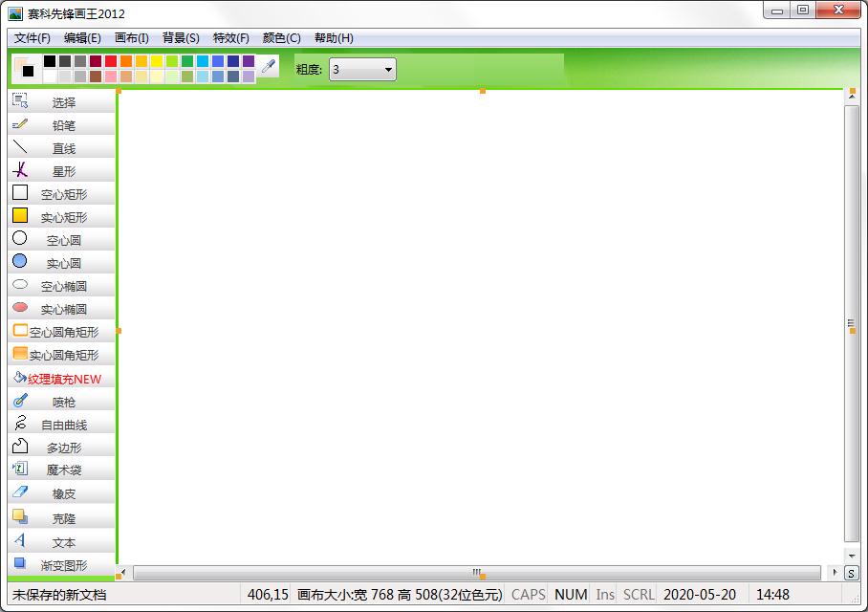The width and height of the screenshot is (868, 612).
Task: Pick the red color swatch
Action: (x=111, y=61)
